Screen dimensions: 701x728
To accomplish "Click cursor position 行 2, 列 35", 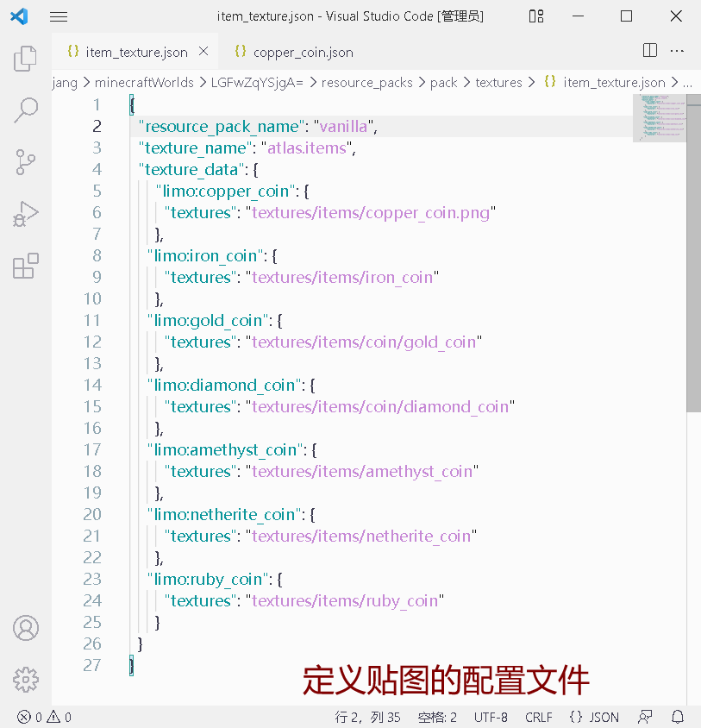I will (367, 717).
